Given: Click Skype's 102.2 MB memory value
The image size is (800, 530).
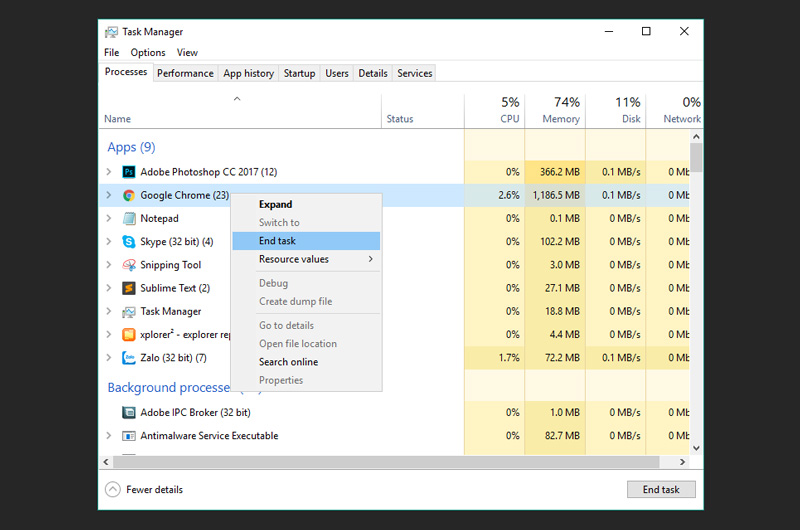Looking at the screenshot, I should [x=560, y=242].
